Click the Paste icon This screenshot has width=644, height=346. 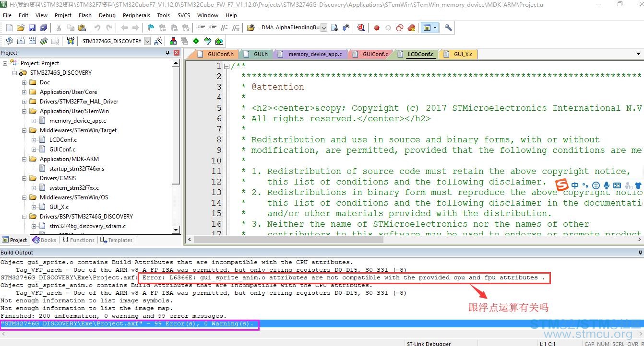tap(82, 28)
